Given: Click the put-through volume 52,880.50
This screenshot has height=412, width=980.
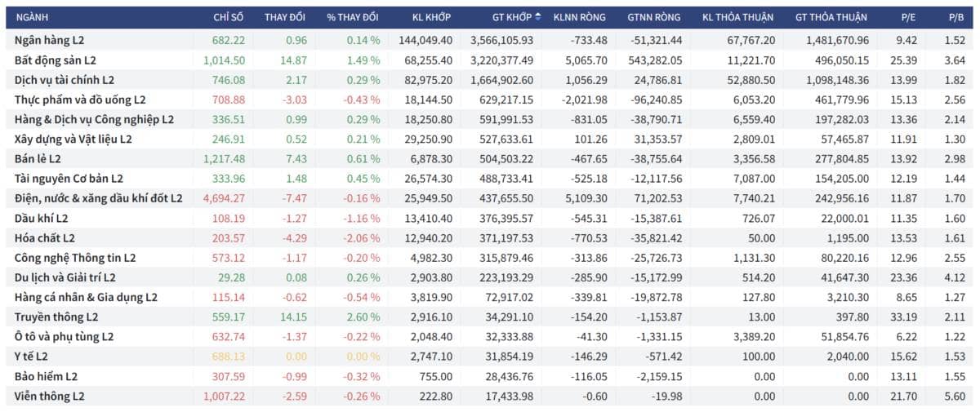Looking at the screenshot, I should point(751,79).
